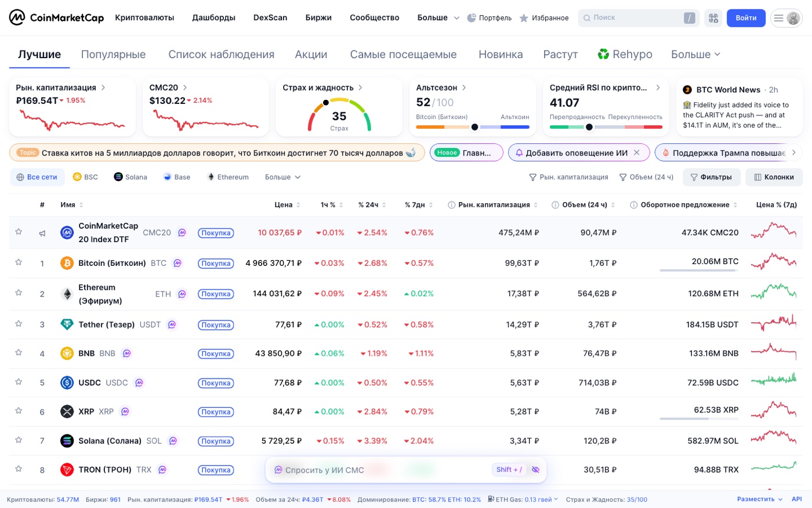Click info icon beside Рын. капитализация column
This screenshot has width=812, height=508.
451,205
